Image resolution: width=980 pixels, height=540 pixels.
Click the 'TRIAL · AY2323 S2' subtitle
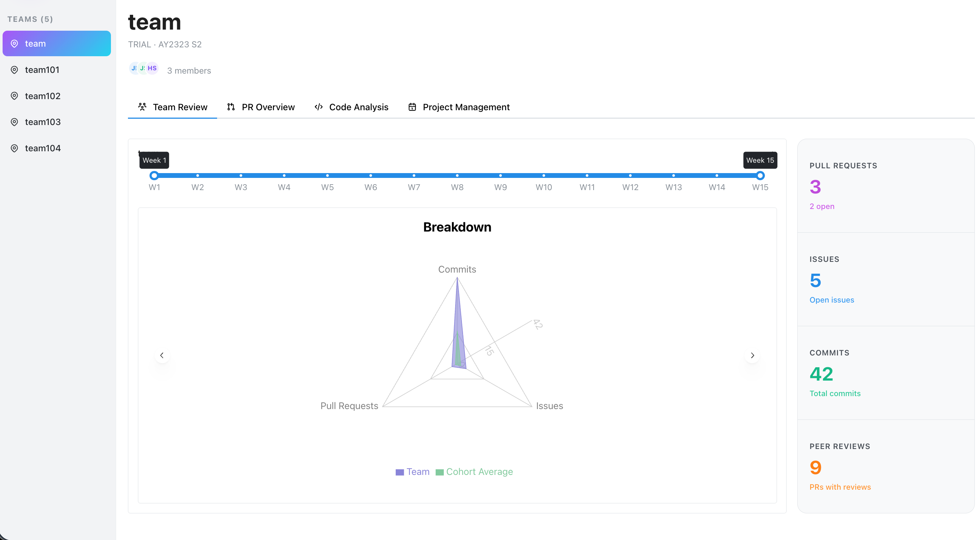[165, 44]
